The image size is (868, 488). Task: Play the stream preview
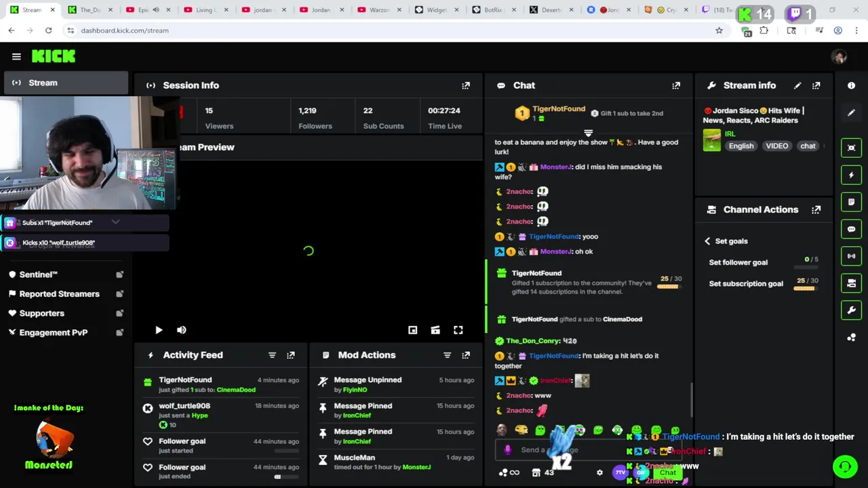click(x=159, y=330)
